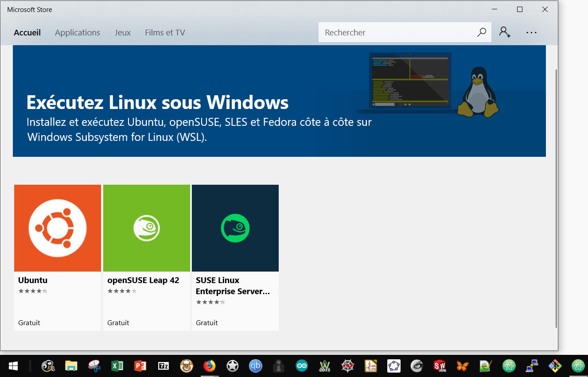Open the star badge taskbar app

pyautogui.click(x=233, y=366)
